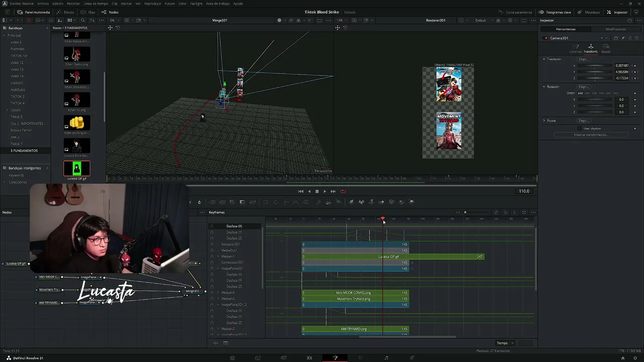Toggle the red loop playback button
This screenshot has height=362, width=644.
point(343,191)
